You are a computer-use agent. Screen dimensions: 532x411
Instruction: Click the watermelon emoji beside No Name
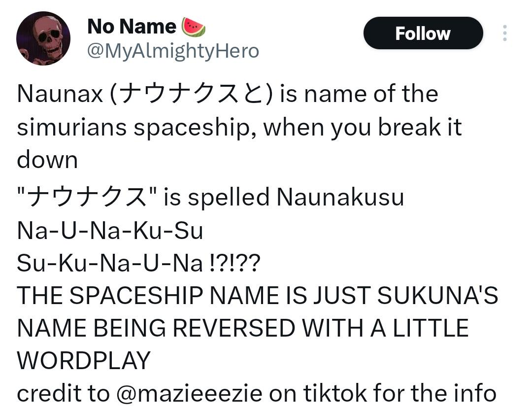pyautogui.click(x=194, y=27)
